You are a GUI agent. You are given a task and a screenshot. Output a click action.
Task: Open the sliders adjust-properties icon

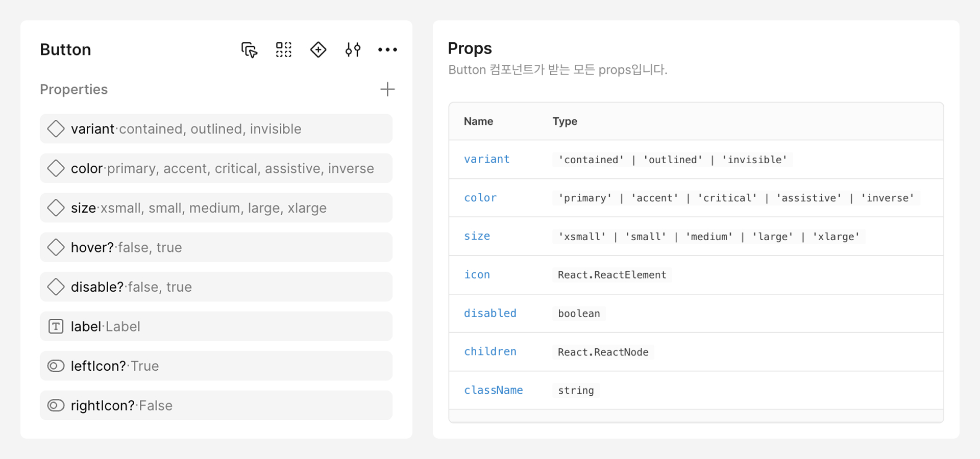353,50
